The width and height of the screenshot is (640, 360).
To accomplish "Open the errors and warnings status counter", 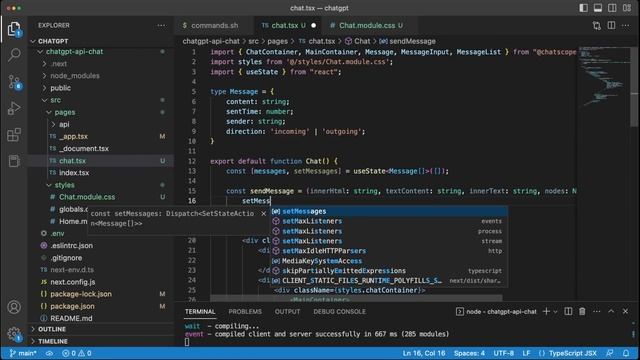I will (x=77, y=353).
